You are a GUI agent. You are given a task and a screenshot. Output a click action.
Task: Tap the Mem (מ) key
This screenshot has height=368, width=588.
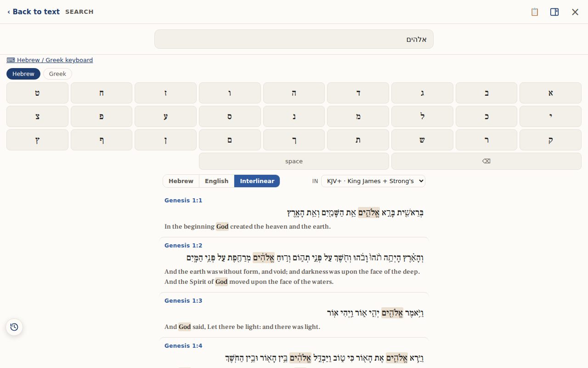click(358, 116)
